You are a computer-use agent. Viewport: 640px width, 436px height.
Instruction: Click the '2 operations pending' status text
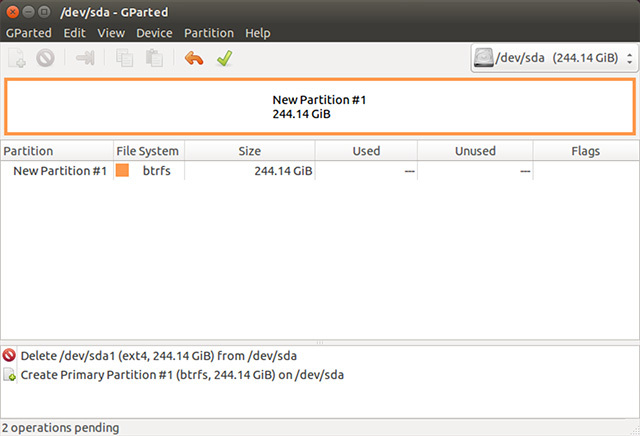click(x=60, y=427)
